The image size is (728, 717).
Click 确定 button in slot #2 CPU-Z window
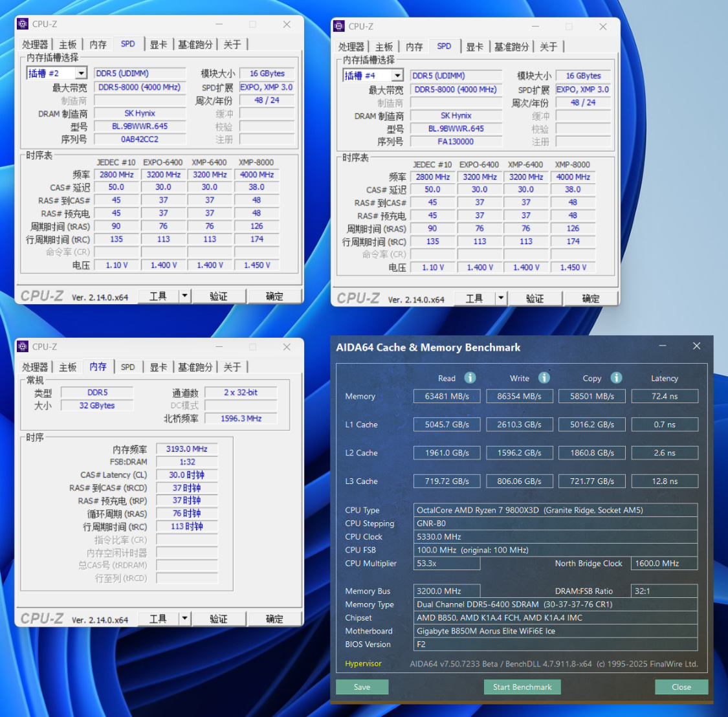274,296
